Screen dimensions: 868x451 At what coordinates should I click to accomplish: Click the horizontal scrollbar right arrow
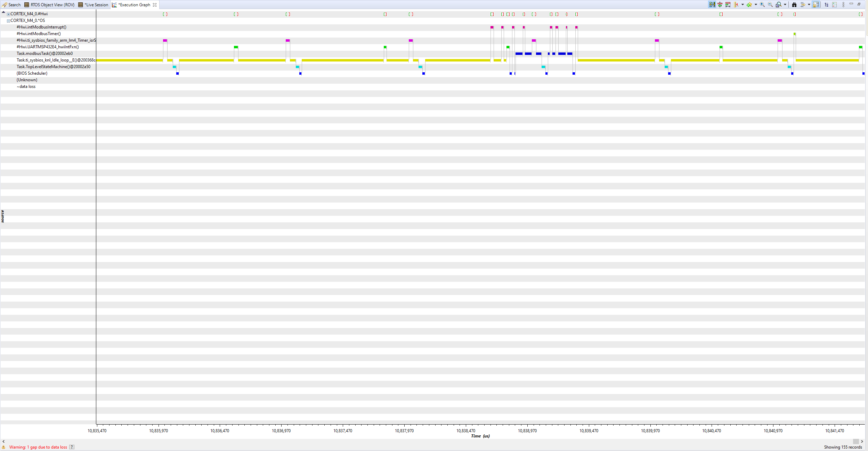862,441
